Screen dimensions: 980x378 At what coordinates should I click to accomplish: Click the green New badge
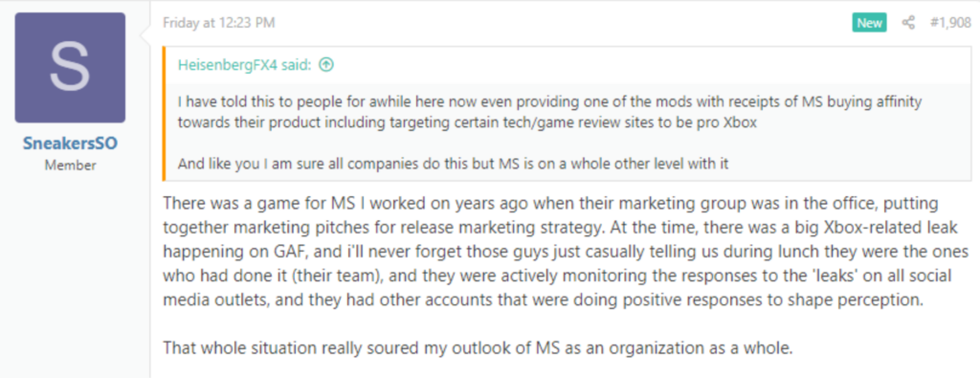click(x=869, y=23)
